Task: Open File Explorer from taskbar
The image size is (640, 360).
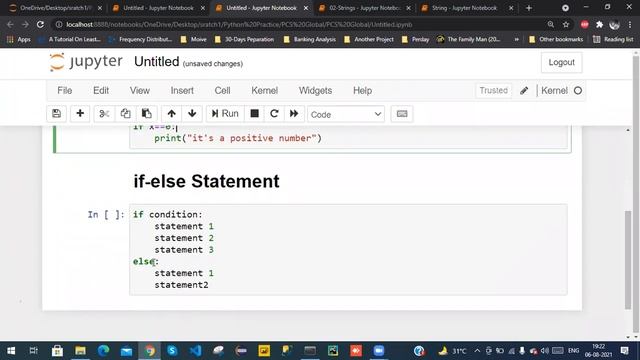Action: point(80,351)
